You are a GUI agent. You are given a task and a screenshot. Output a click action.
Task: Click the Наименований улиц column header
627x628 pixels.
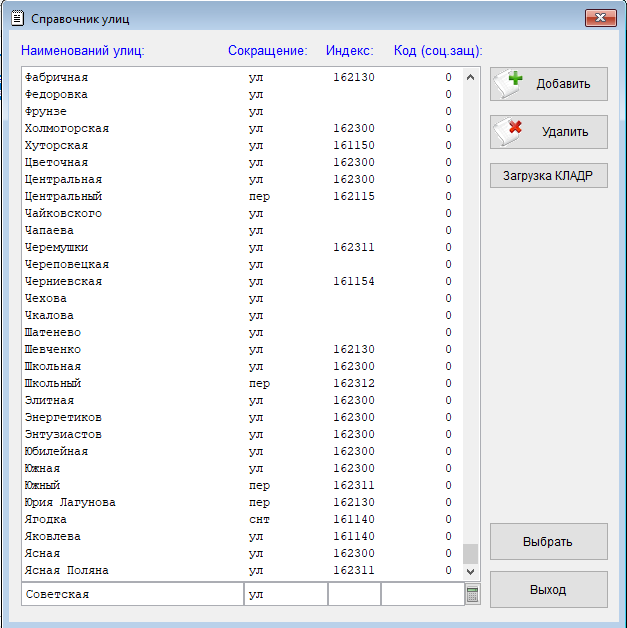(83, 50)
